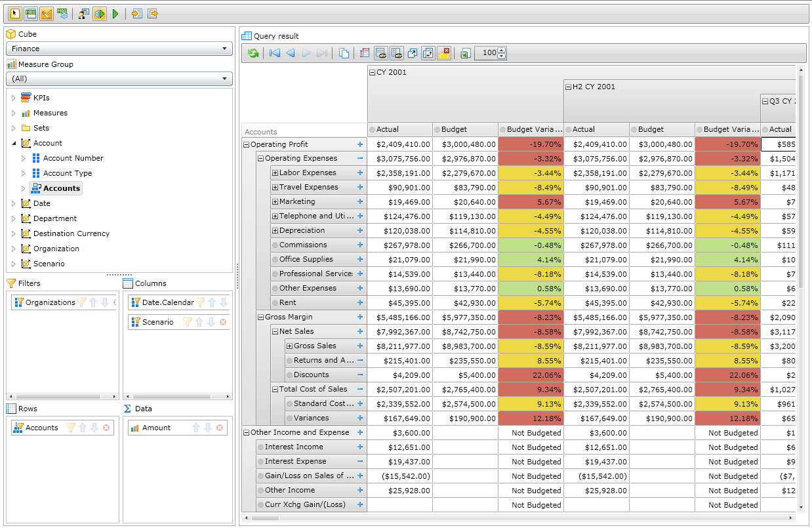Click the filter funnel on the Accounts row item
The image size is (812, 528).
pos(71,428)
